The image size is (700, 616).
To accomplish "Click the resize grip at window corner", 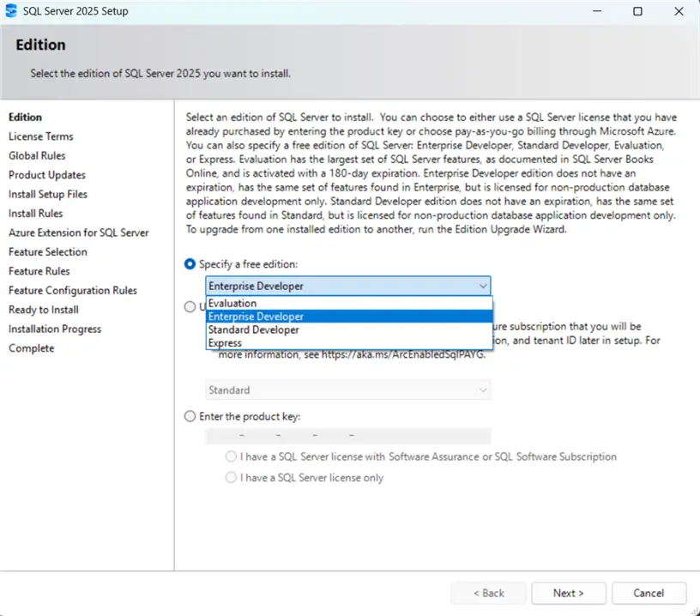I will (696, 612).
